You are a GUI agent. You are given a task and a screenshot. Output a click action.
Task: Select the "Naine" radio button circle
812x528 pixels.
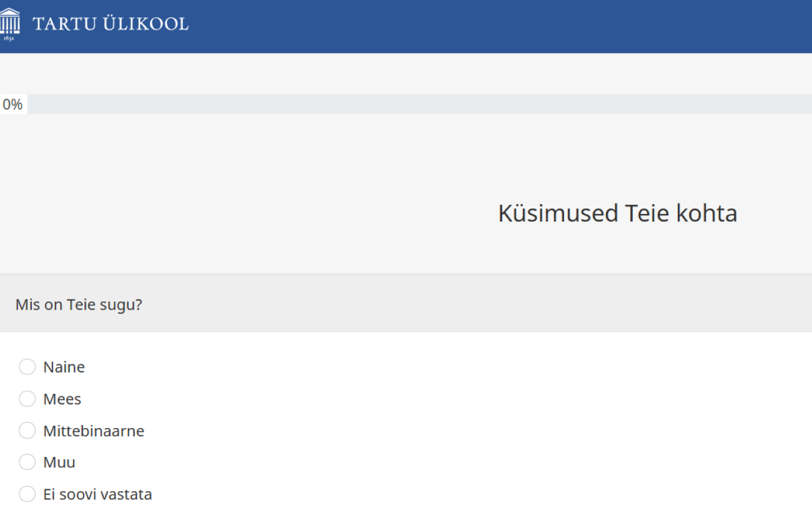[x=27, y=367]
